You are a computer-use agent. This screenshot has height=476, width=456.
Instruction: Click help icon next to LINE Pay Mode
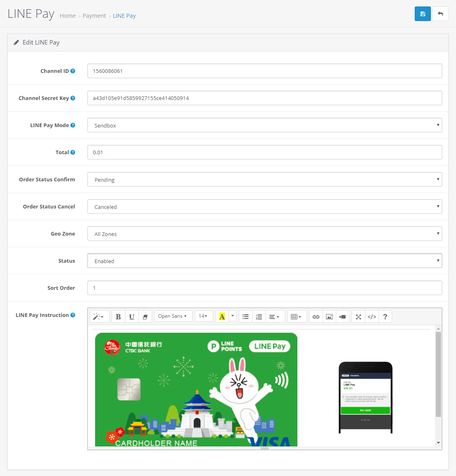pyautogui.click(x=73, y=125)
